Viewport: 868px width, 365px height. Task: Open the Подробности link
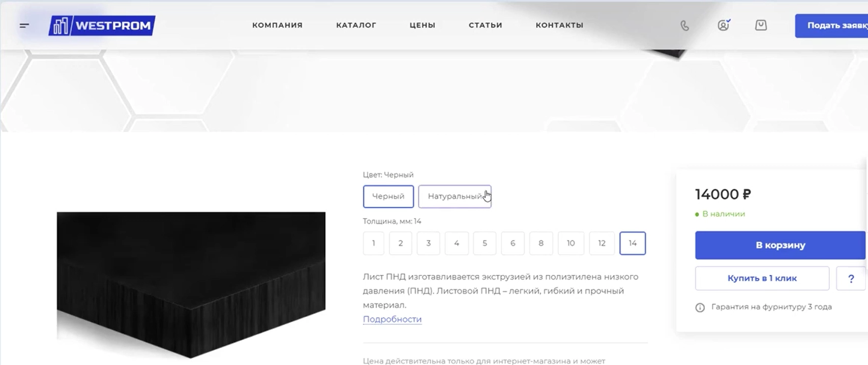[x=392, y=319]
